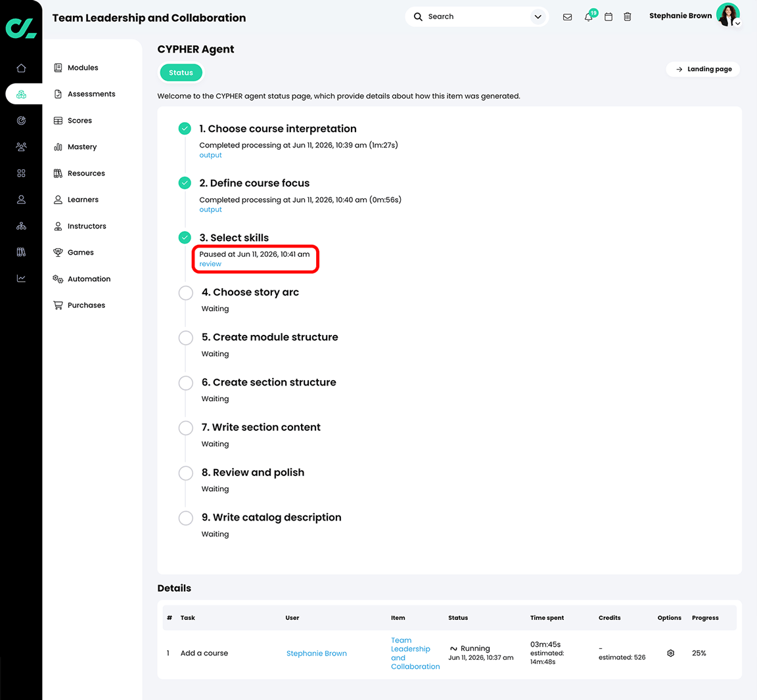Expand the search dropdown chevron
This screenshot has height=700, width=757.
[538, 17]
